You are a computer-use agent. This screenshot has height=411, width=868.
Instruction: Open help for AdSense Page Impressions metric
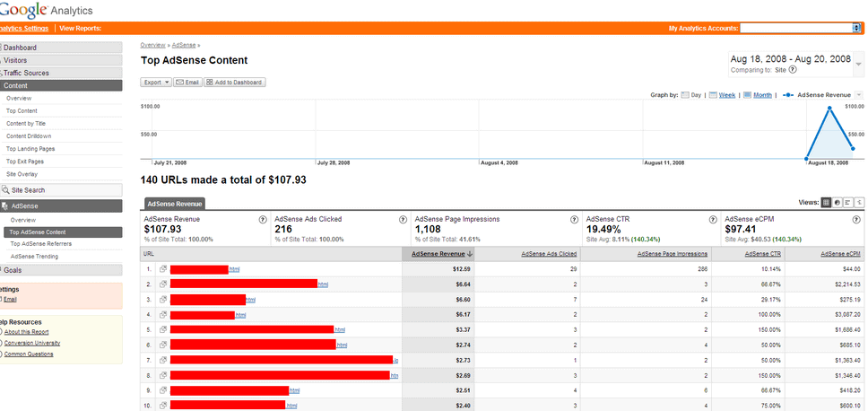pyautogui.click(x=574, y=219)
